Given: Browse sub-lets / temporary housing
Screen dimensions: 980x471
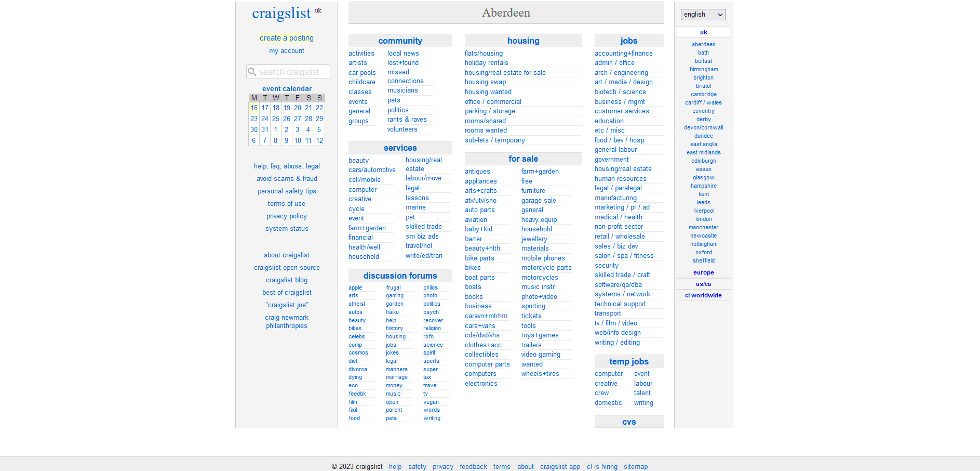Looking at the screenshot, I should (x=495, y=140).
